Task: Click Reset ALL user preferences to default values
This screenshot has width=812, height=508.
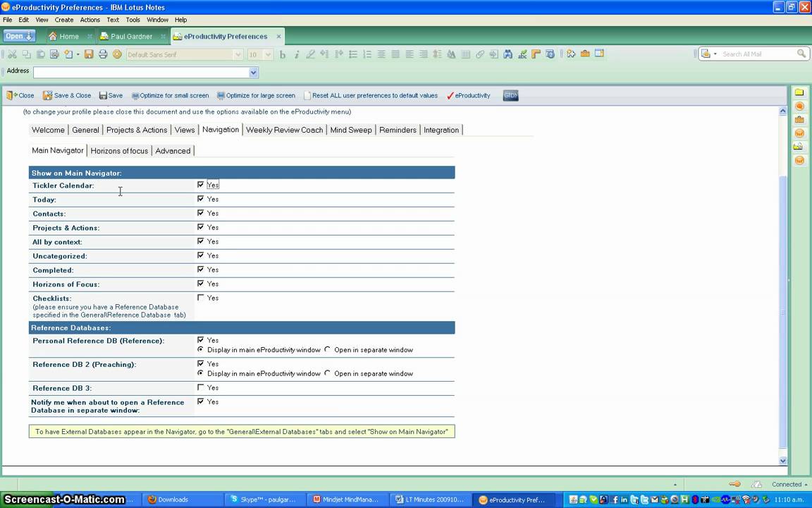Action: (x=371, y=95)
